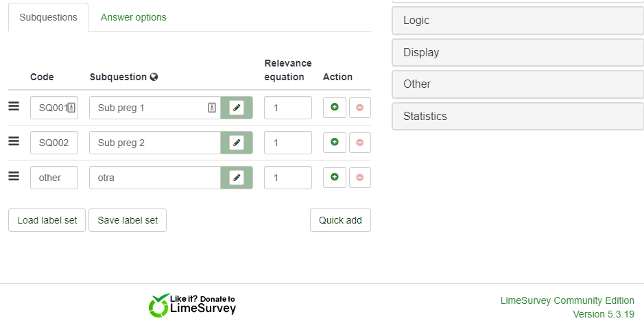The width and height of the screenshot is (644, 323).
Task: Expand the Logic panel
Action: pyautogui.click(x=518, y=21)
